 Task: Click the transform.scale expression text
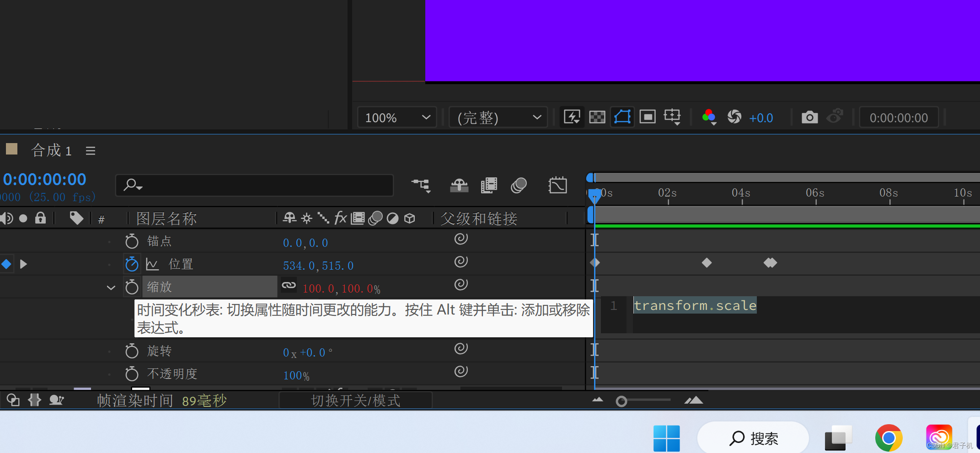pos(695,305)
